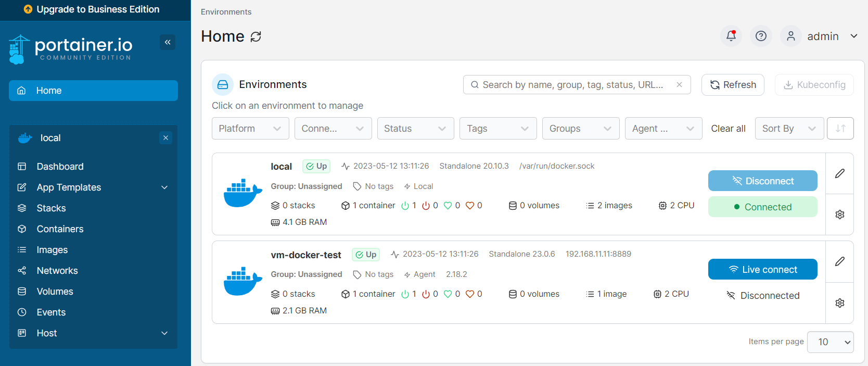Image resolution: width=868 pixels, height=366 pixels.
Task: Live connect to vm-docker-test
Action: click(x=762, y=269)
